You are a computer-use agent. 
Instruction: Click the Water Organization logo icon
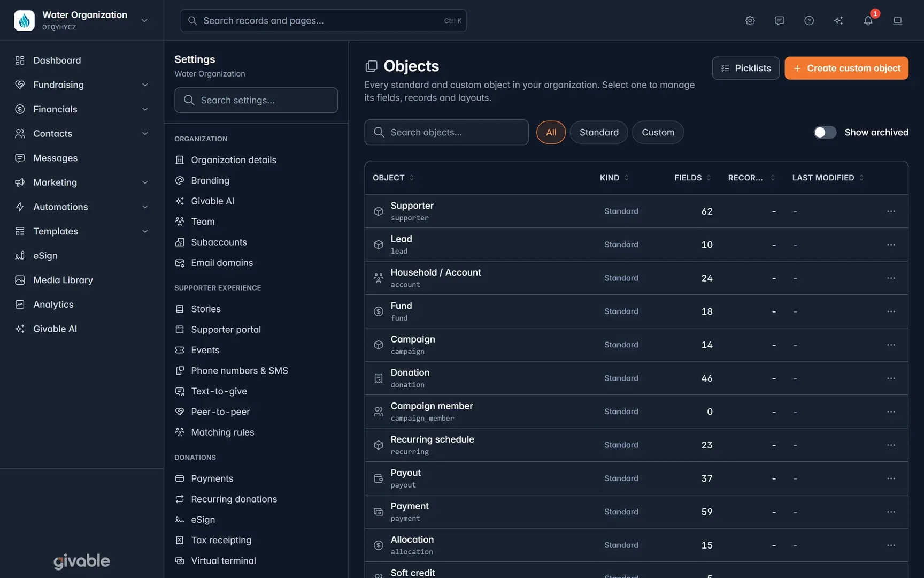tap(24, 20)
